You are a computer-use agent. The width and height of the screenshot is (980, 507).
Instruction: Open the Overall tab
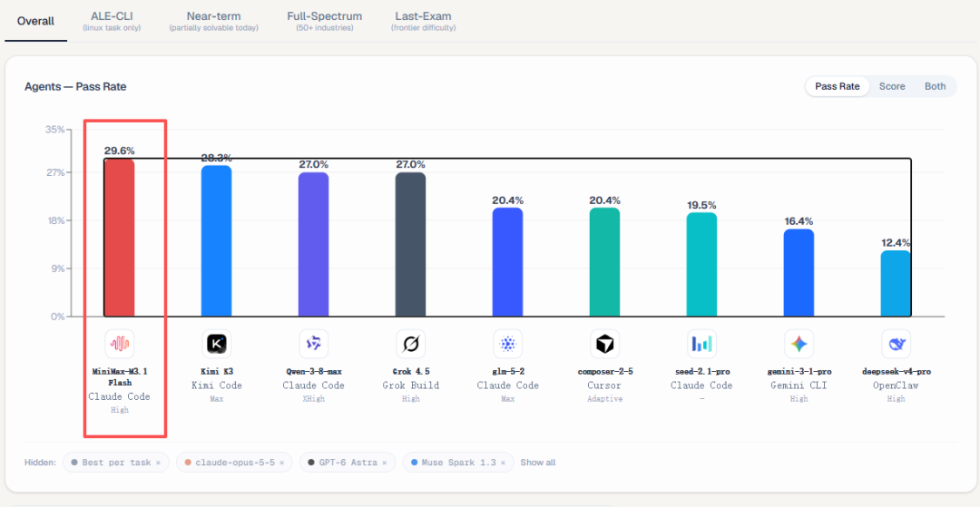pyautogui.click(x=35, y=21)
